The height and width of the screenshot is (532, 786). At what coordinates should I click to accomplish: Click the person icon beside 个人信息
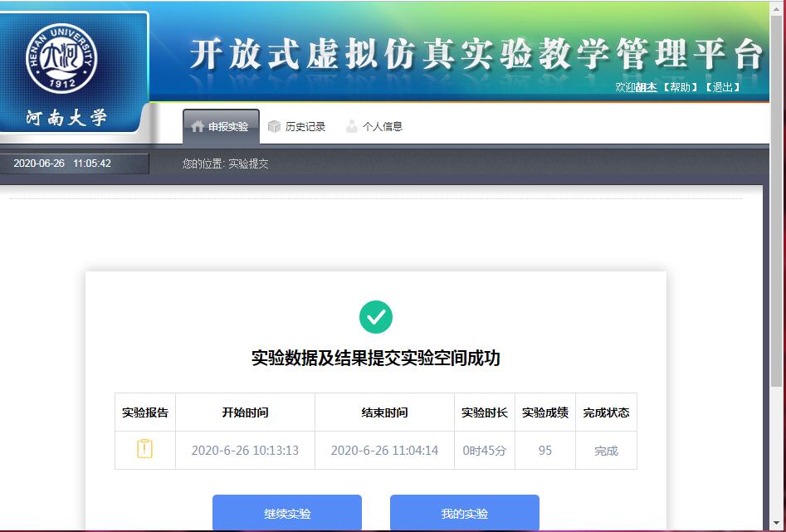pyautogui.click(x=352, y=127)
